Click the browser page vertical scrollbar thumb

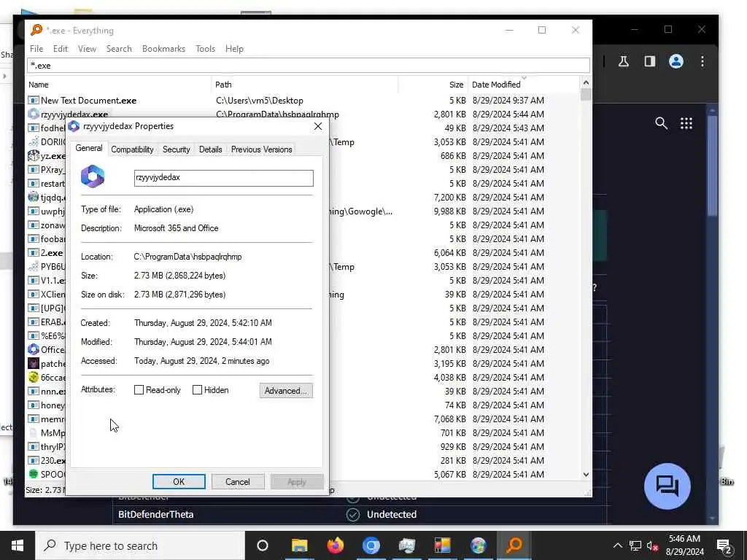click(x=712, y=166)
